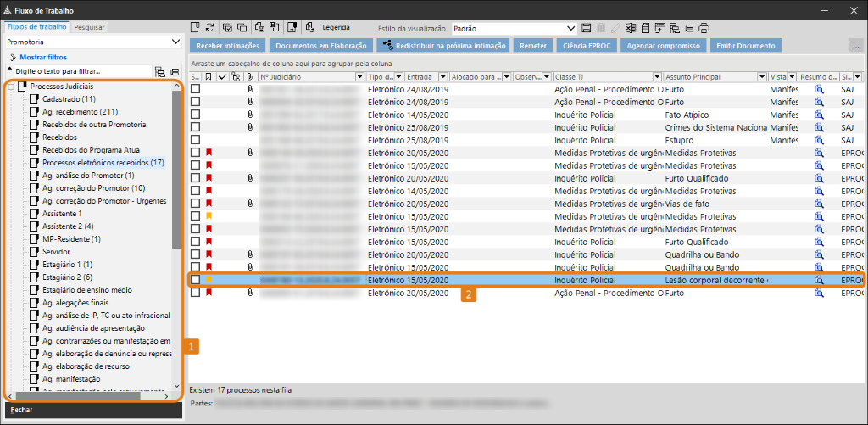The image size is (868, 425).
Task: Click the workflow tree vertical scrollbar
Action: [176, 170]
